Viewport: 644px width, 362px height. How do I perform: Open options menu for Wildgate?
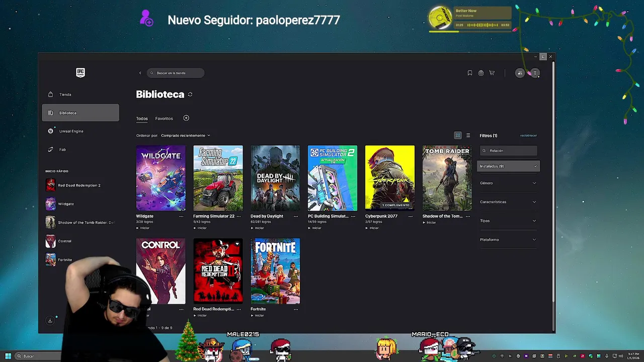tap(181, 216)
